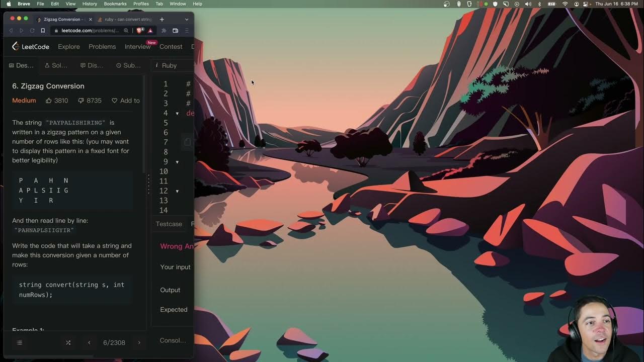The height and width of the screenshot is (362, 644).
Task: Open the problem list icon
Action: point(19,342)
